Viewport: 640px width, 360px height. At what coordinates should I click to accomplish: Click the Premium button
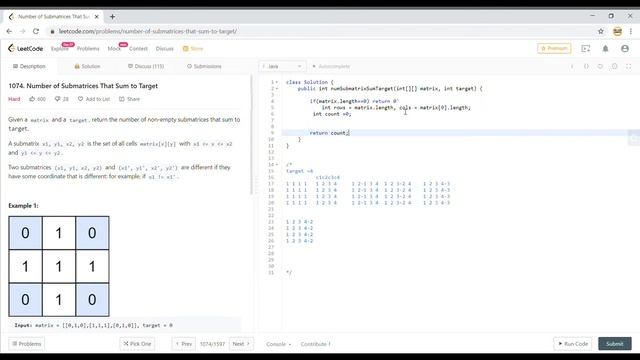point(554,48)
